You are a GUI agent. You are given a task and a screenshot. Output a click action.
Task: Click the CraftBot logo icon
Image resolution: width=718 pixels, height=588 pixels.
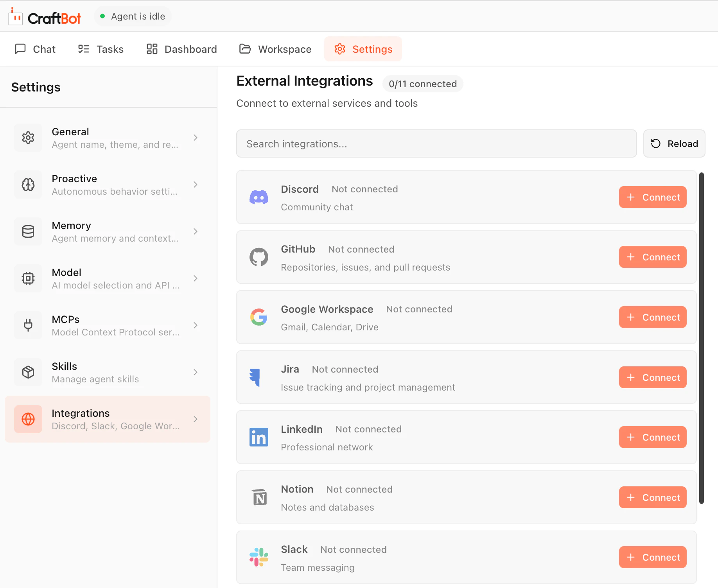tap(16, 16)
